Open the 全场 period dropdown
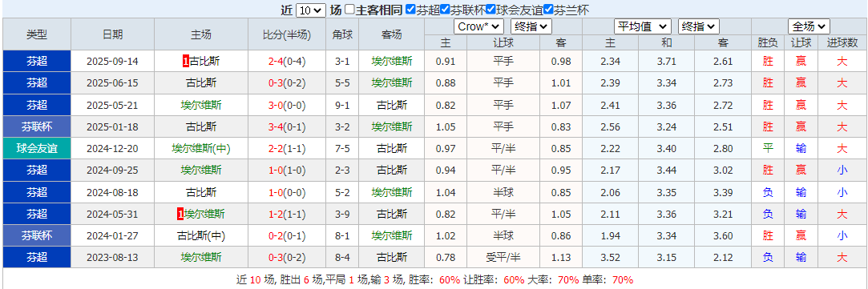This screenshot has height=289, width=868. 809,26
